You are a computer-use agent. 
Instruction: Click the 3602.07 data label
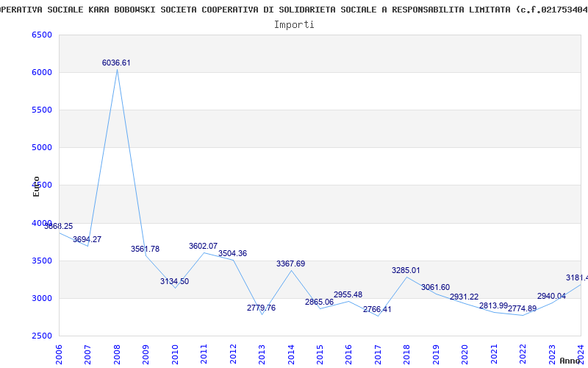point(204,246)
